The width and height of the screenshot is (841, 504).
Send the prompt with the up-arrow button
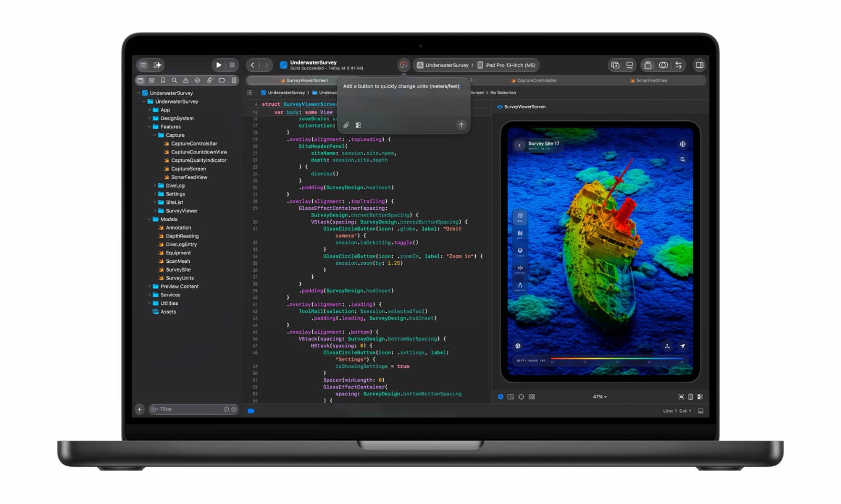tap(461, 125)
